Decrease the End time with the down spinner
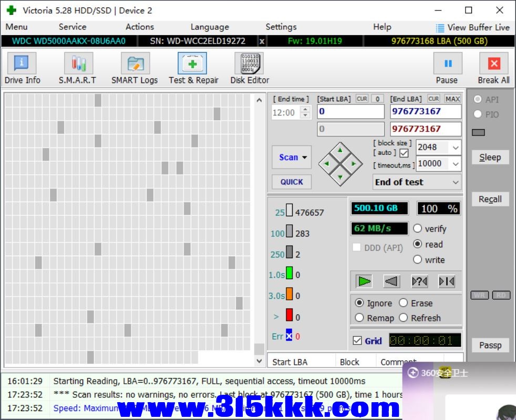 pos(305,115)
